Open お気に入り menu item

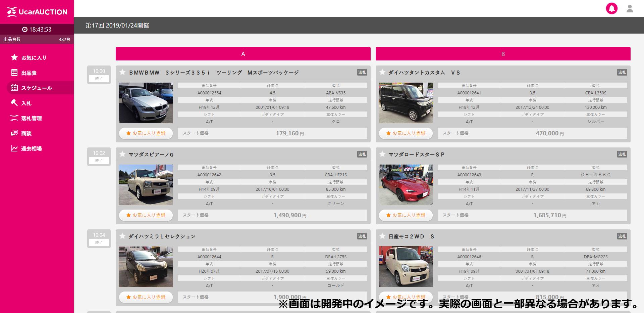point(40,57)
